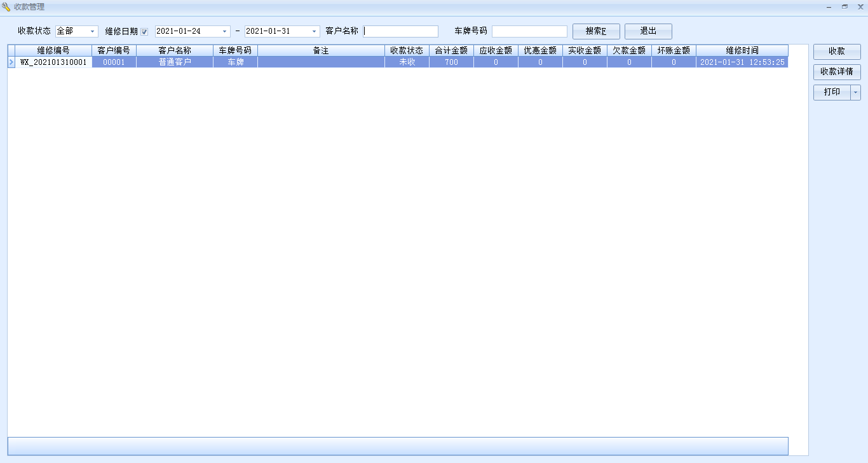Toggle the 维修日期 checkbox
Viewport: 868px width, 463px height.
point(144,32)
